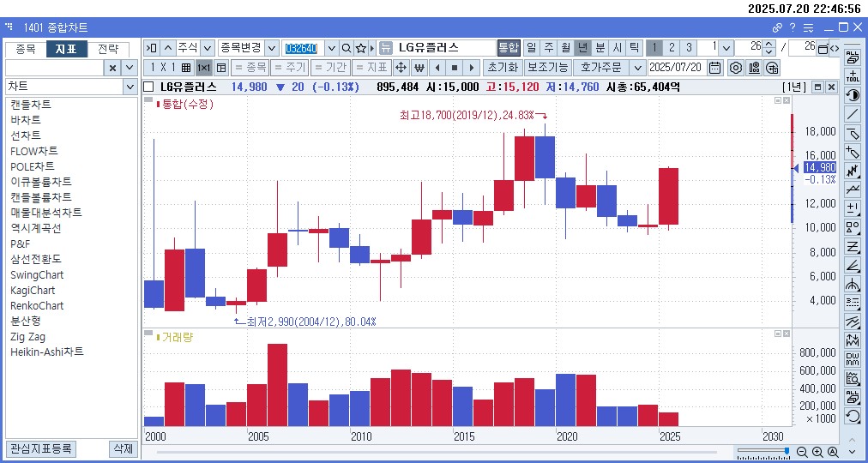868x463 pixels.
Task: Select 캔들차트 in chart list
Action: click(30, 104)
